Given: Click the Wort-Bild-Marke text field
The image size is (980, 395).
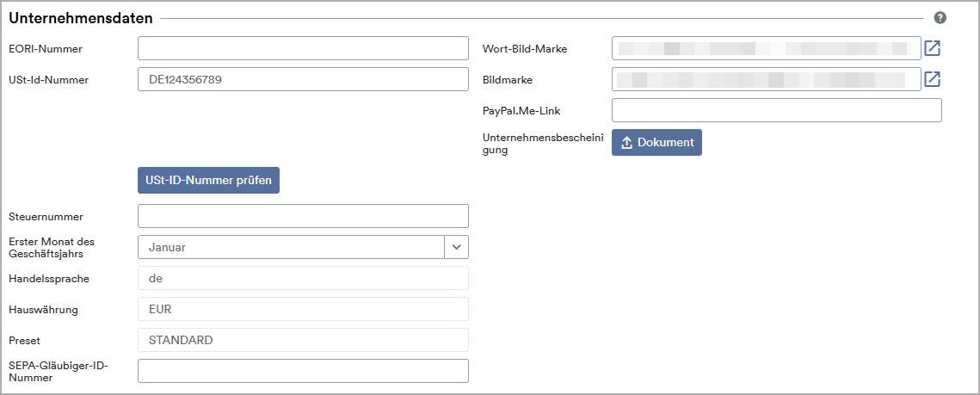Looking at the screenshot, I should click(x=766, y=48).
